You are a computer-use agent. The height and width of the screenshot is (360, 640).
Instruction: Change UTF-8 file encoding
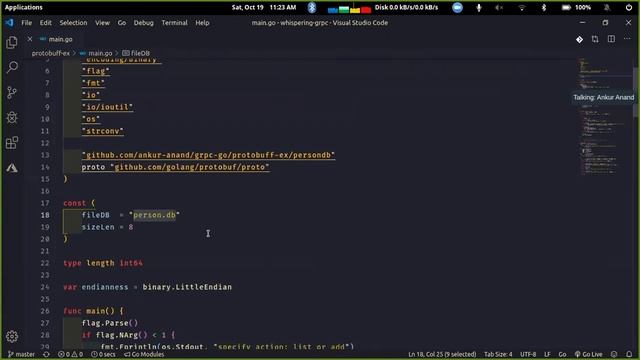point(528,354)
